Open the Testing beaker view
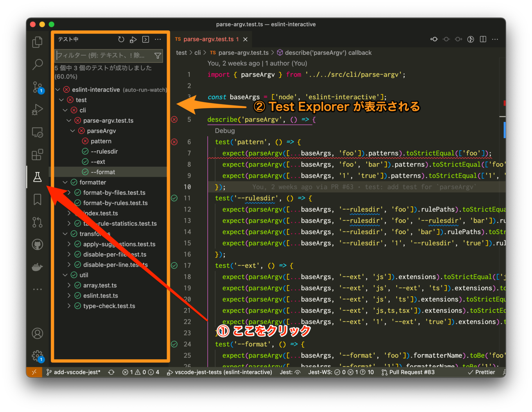Screen dimensions: 532x412 coord(37,177)
